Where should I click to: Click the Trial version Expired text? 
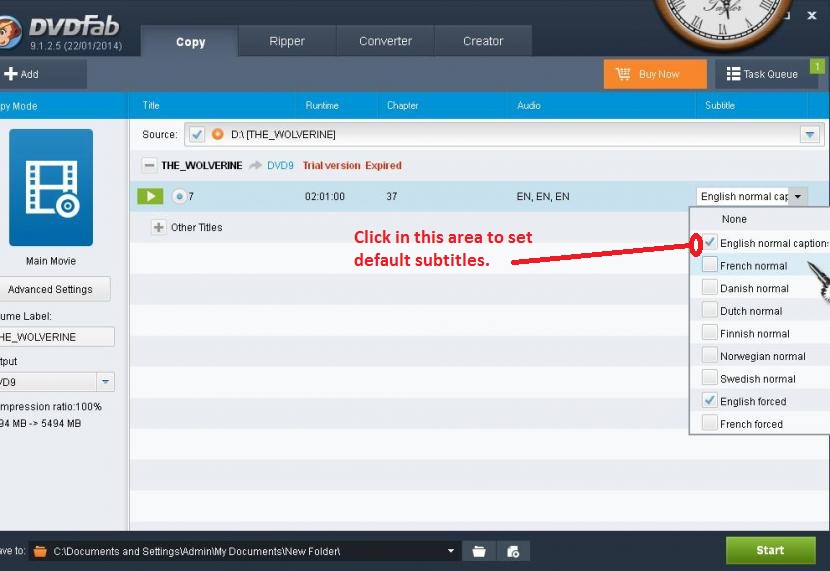352,166
